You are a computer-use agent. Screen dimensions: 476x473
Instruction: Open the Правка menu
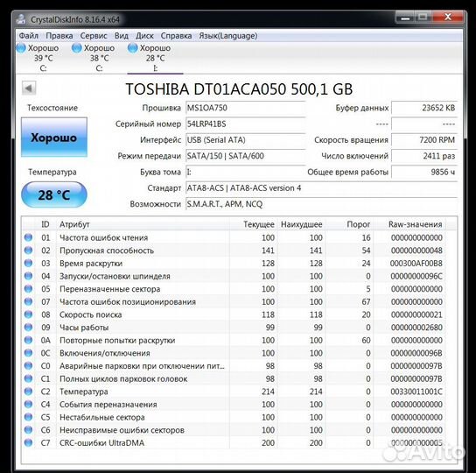click(x=59, y=36)
